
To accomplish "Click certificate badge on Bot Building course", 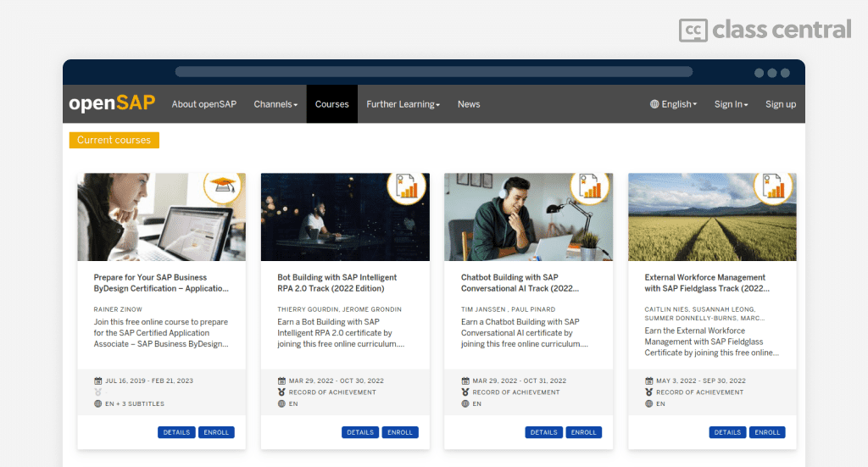I will [408, 186].
